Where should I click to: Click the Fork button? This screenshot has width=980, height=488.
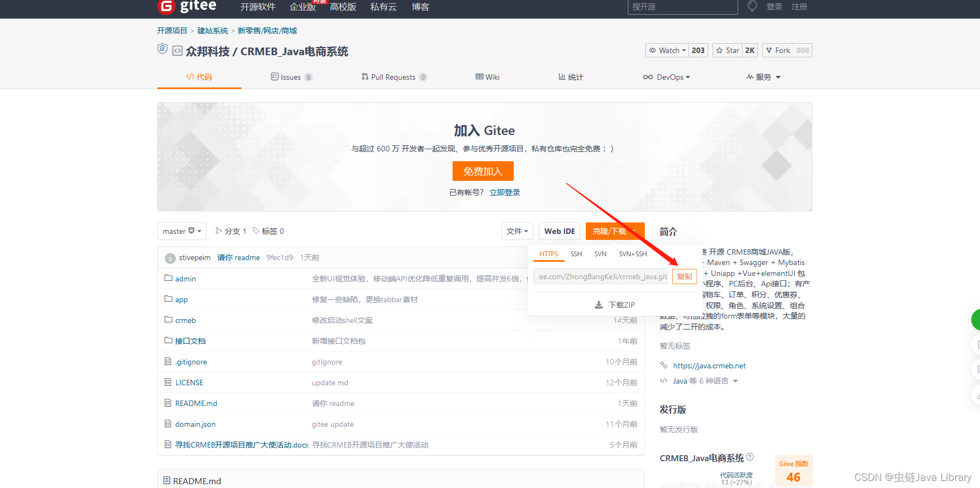777,50
